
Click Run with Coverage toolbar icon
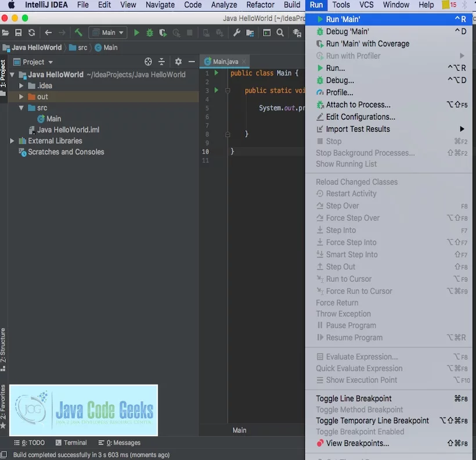coord(163,33)
